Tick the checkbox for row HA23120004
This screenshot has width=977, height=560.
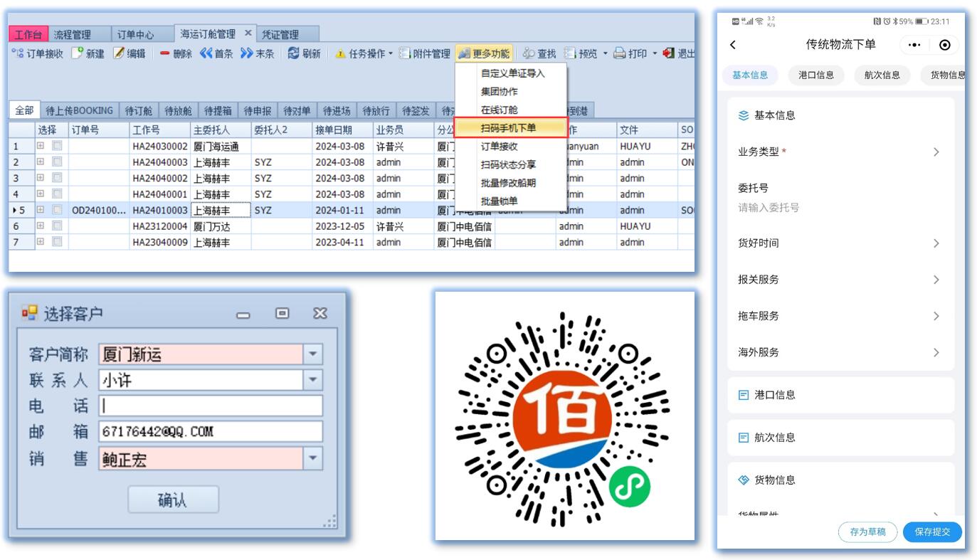click(57, 226)
